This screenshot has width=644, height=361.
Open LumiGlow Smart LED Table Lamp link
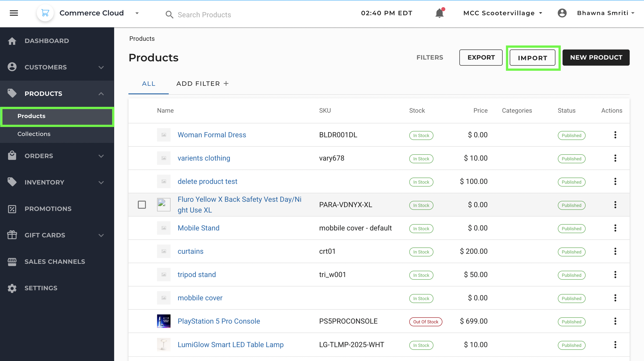pyautogui.click(x=230, y=344)
